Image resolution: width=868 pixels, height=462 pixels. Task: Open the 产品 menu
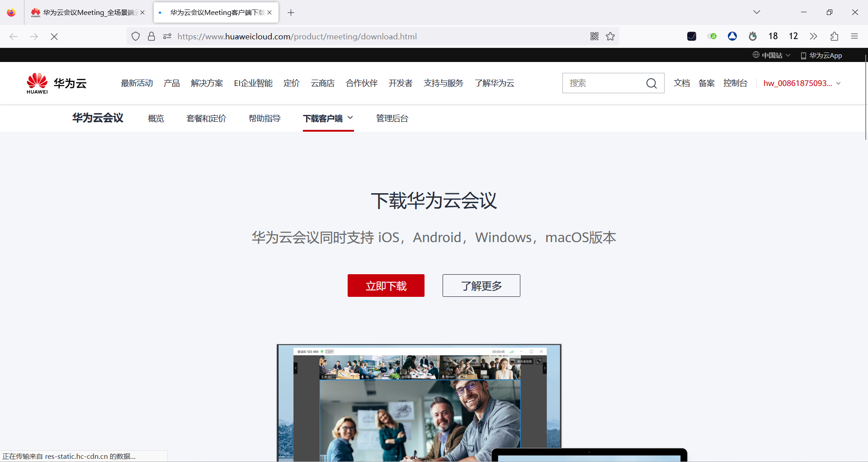pos(172,83)
